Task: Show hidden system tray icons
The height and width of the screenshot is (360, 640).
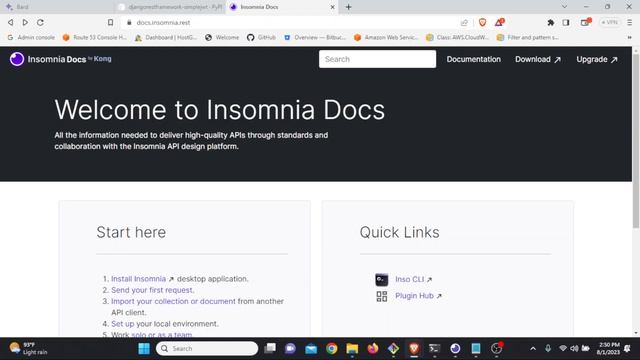Action: pos(533,349)
